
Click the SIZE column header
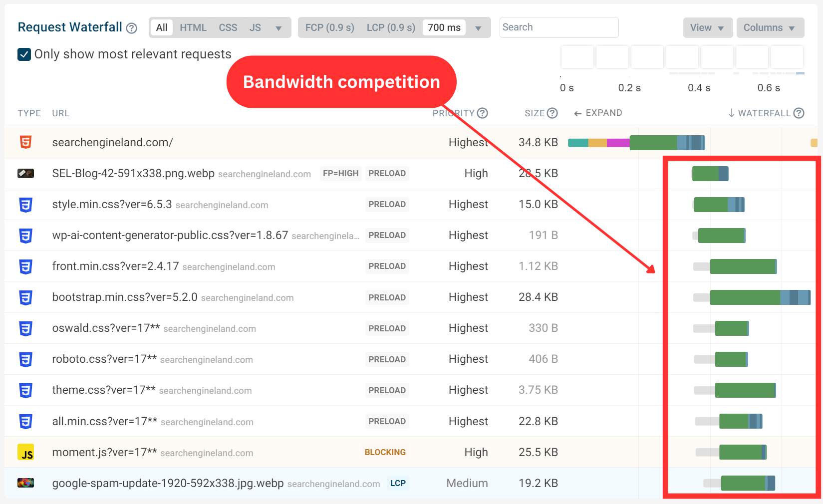click(535, 113)
